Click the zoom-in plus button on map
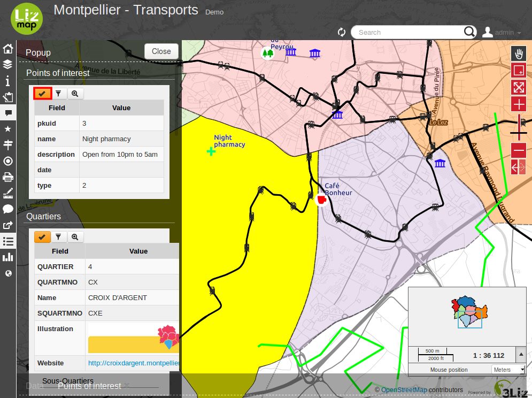Image resolution: width=532 pixels, height=398 pixels. 519,104
